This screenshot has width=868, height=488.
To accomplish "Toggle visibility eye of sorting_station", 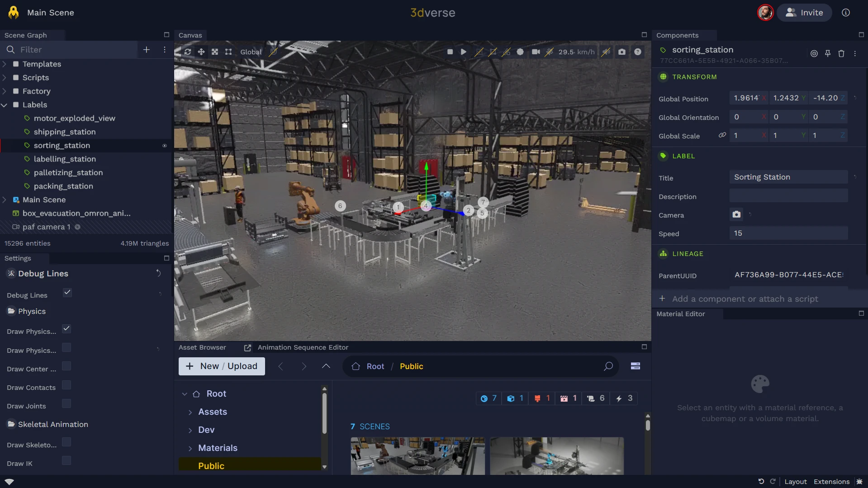I will [x=165, y=146].
